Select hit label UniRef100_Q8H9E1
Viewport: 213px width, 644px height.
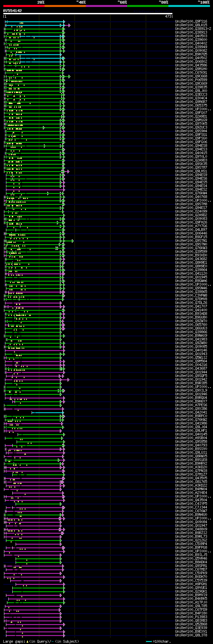pyautogui.click(x=191, y=262)
